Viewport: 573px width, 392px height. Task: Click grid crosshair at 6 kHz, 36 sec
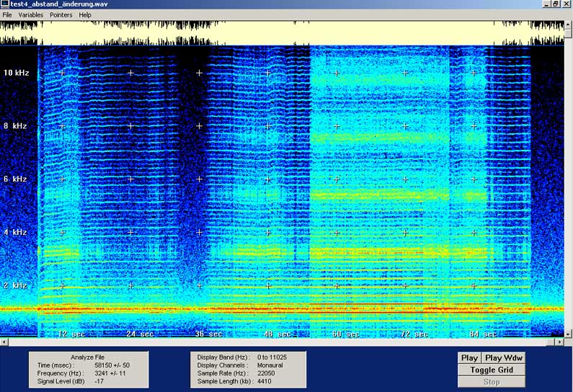199,179
